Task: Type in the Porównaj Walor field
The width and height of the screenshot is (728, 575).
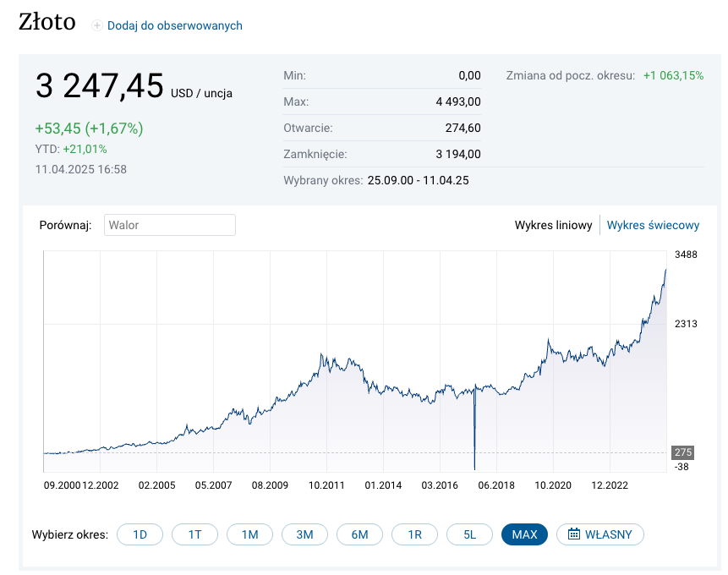Action: coord(169,225)
